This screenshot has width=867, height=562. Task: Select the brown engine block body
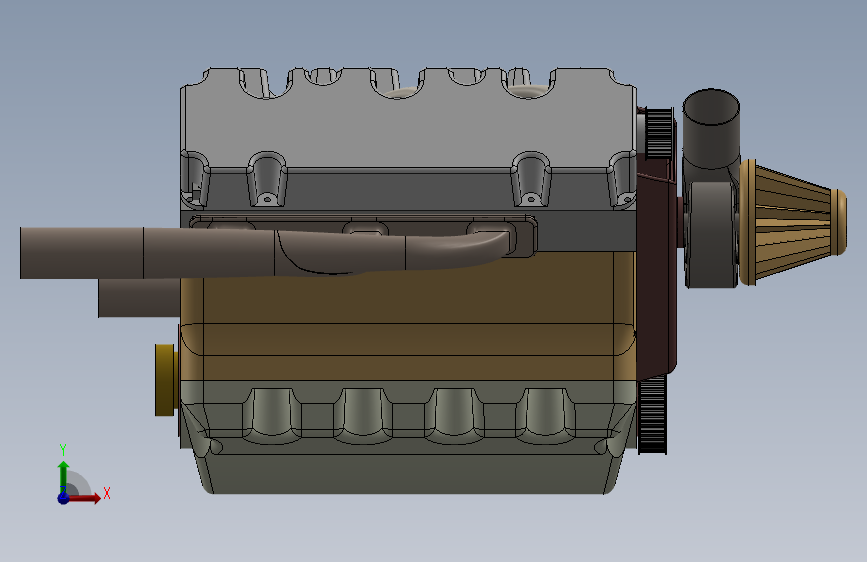pos(408,315)
